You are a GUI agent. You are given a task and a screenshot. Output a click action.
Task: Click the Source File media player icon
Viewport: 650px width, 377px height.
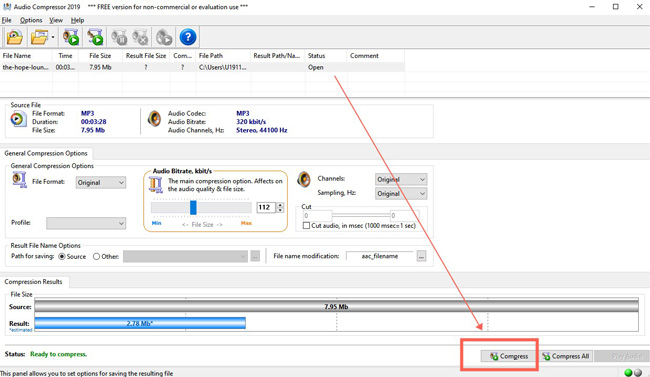17,119
